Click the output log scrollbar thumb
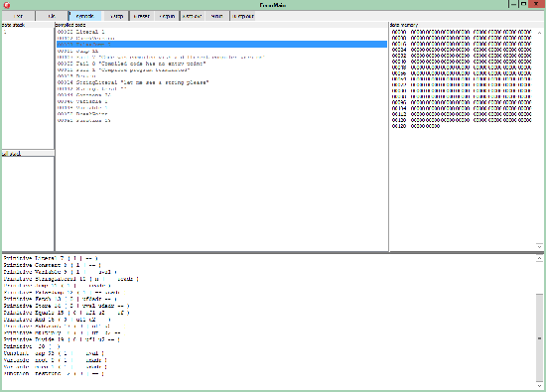The height and width of the screenshot is (392, 546). click(x=539, y=337)
